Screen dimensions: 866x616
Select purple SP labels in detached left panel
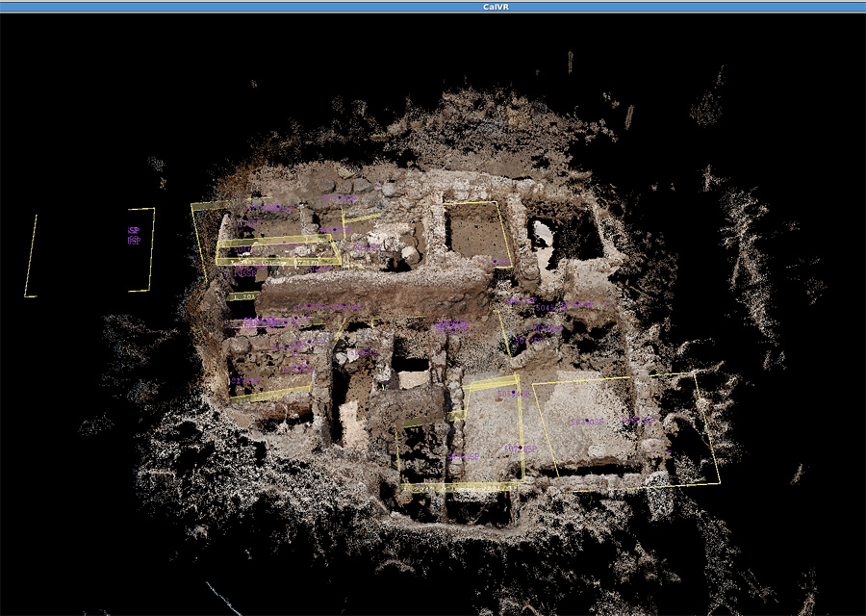coord(134,236)
